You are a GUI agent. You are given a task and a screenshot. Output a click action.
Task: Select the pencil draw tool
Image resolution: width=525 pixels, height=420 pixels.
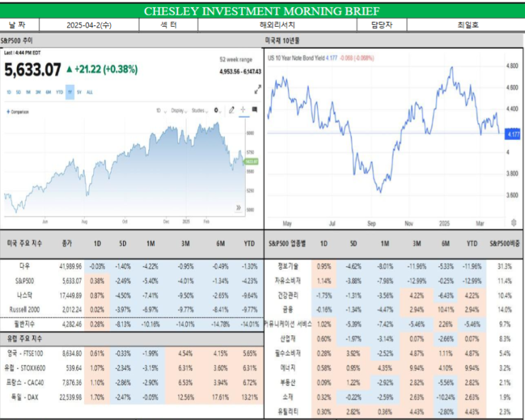[231, 110]
